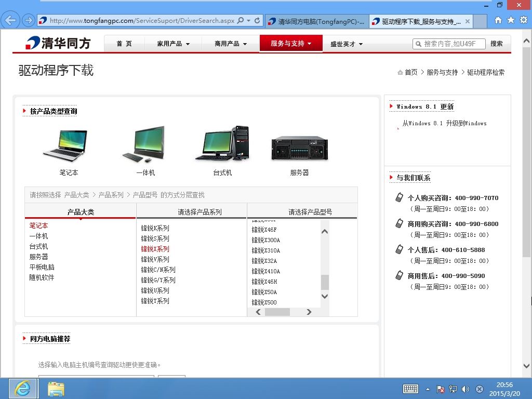This screenshot has width=532, height=399.
Task: Pick model 锋锐X310A
Action: 265,251
